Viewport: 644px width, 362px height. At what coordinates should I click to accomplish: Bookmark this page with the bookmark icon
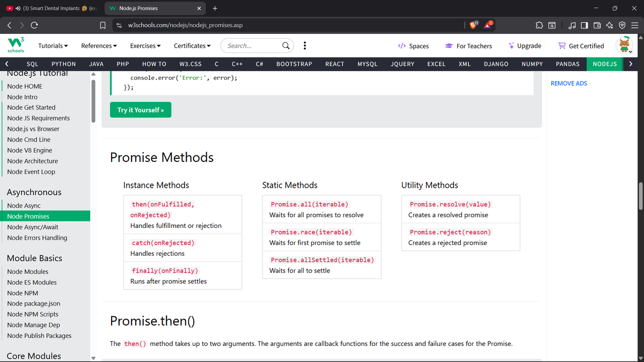pos(103,25)
